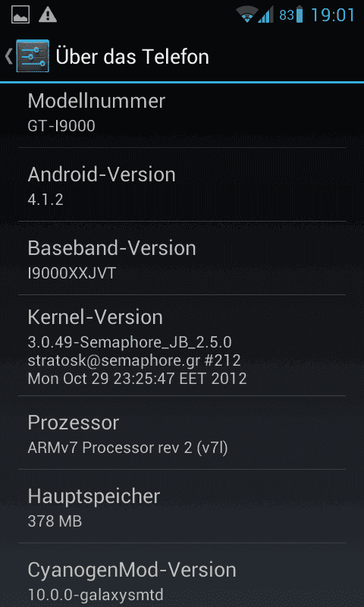The height and width of the screenshot is (607, 364).
Task: Tap the 19:01 clock in status bar
Action: [x=333, y=15]
